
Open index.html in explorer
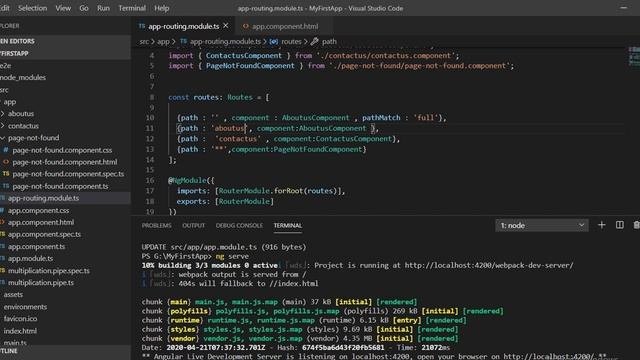click(20, 331)
